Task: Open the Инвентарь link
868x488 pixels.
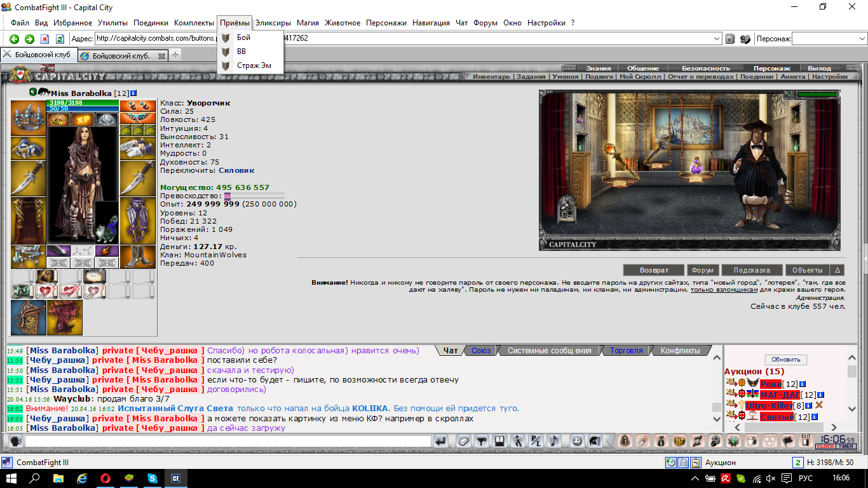Action: 491,76
